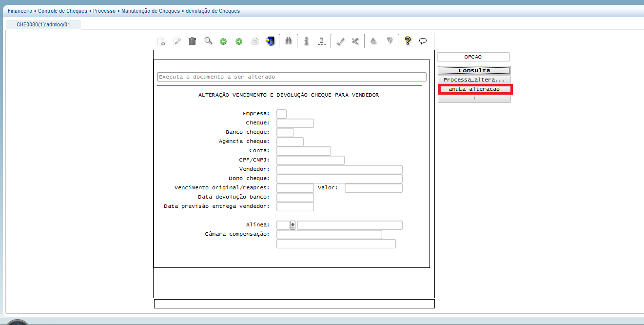The width and height of the screenshot is (644, 325).
Task: Click the status message bar below the form
Action: point(294,304)
